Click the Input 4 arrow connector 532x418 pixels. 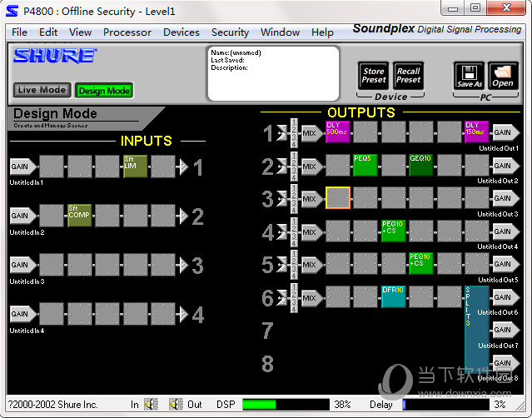pyautogui.click(x=183, y=314)
